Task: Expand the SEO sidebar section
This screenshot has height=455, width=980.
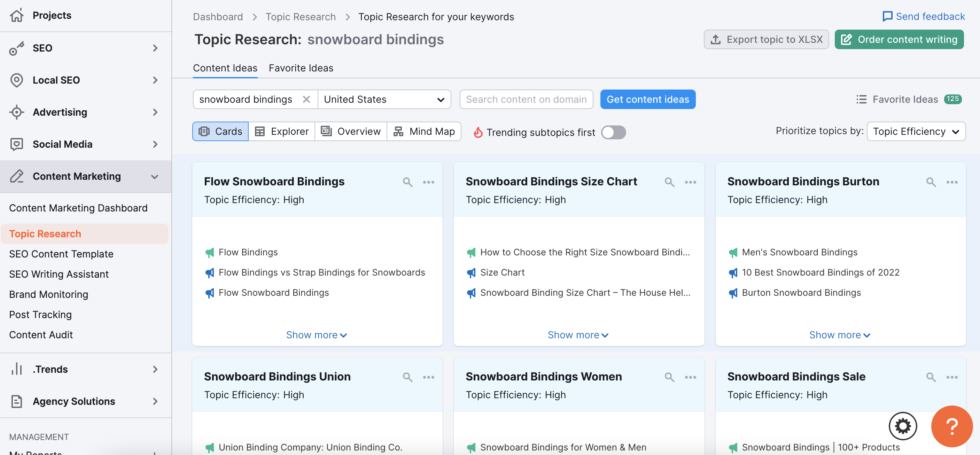Action: click(x=155, y=48)
